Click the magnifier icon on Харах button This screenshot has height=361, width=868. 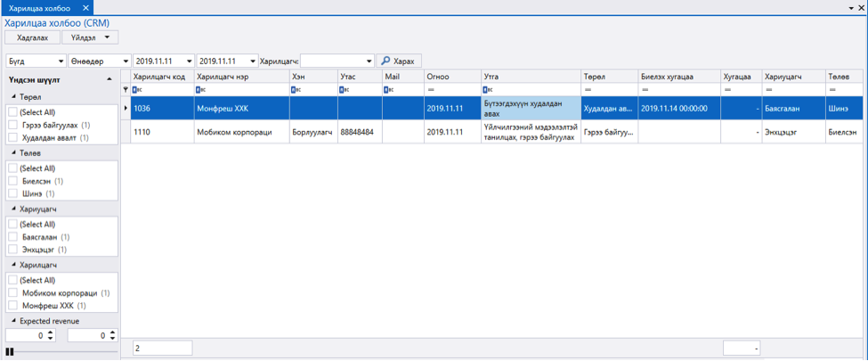pos(385,61)
